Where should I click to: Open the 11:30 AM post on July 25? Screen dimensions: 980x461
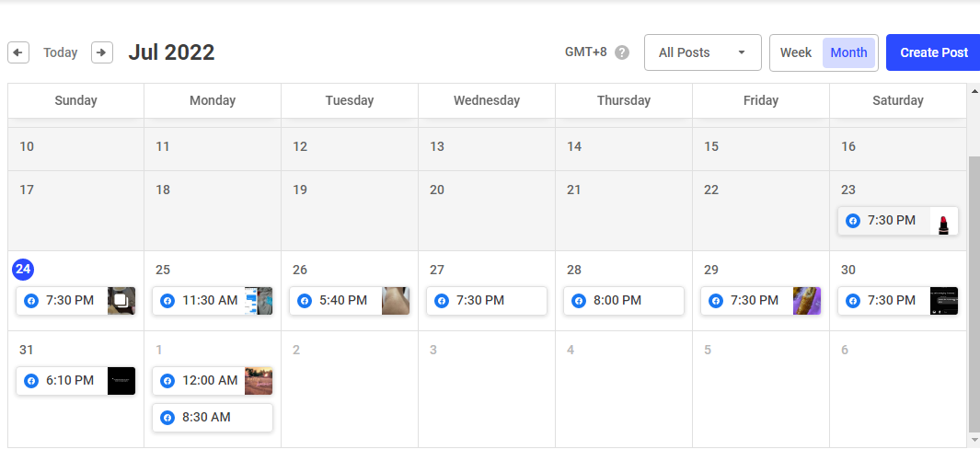coord(210,301)
